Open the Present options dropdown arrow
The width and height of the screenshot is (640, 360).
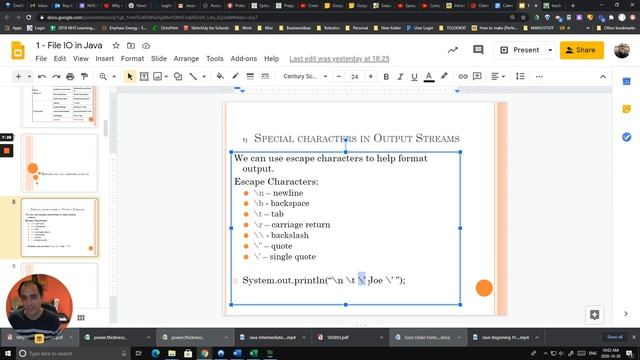coord(550,50)
